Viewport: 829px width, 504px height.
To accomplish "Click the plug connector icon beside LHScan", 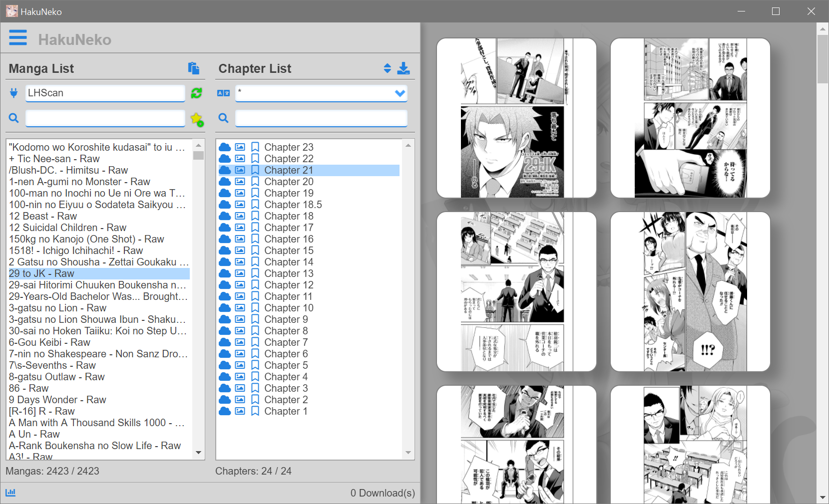I will [13, 93].
